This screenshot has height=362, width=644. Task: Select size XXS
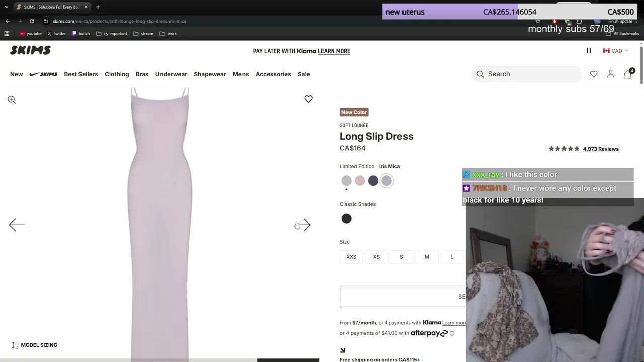351,257
